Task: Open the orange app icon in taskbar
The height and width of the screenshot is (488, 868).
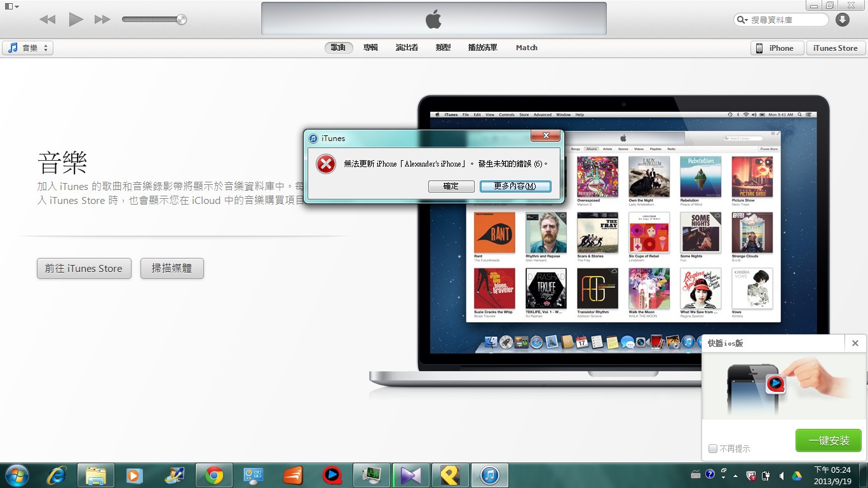Action: [293, 475]
